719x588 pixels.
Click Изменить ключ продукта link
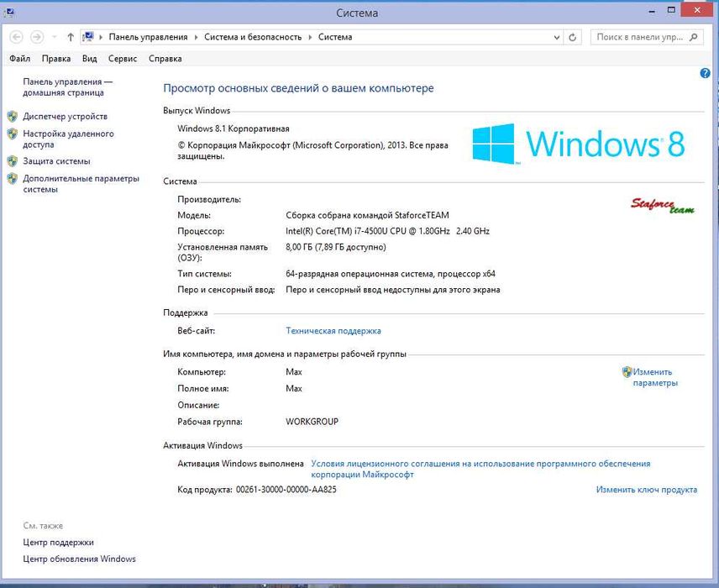pos(647,490)
